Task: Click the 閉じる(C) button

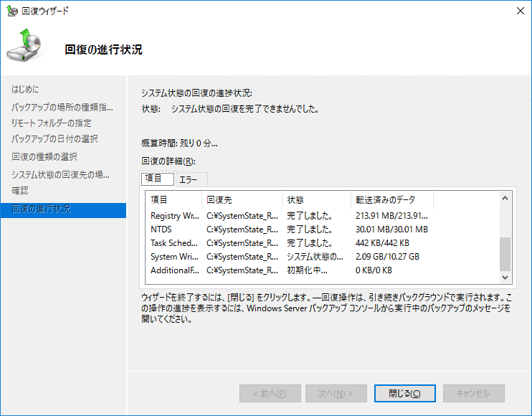Action: 405,393
